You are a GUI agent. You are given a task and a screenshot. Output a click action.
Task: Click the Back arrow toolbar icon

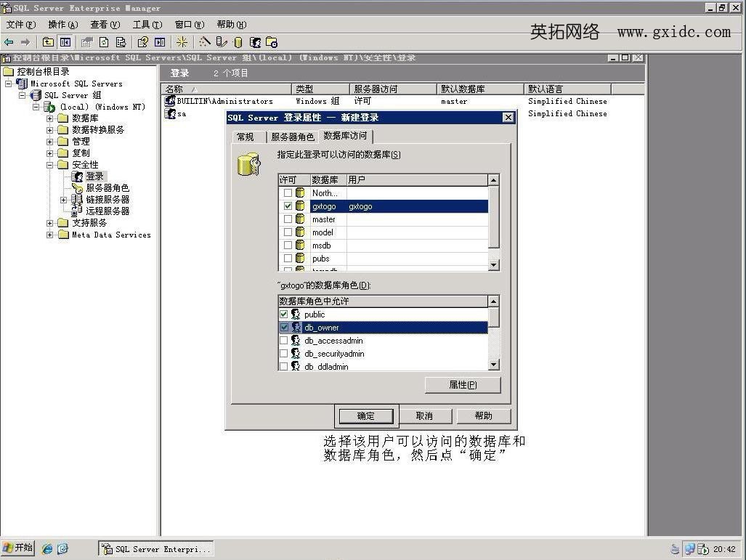click(9, 42)
